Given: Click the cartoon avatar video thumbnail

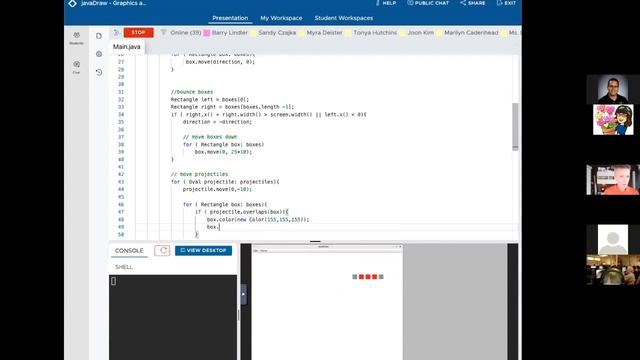Looking at the screenshot, I should point(613,120).
